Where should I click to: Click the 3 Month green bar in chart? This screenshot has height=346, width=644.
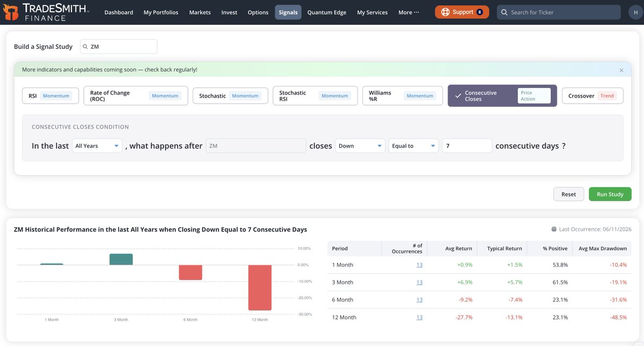(121, 259)
